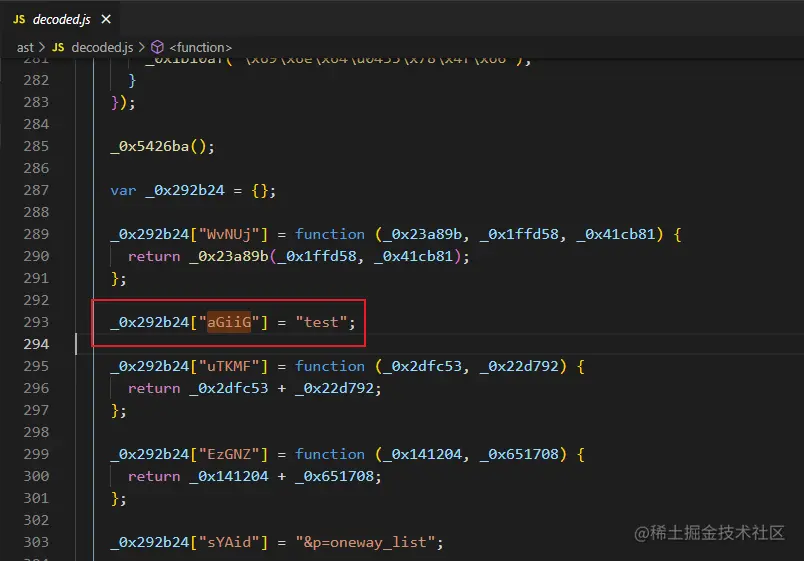Screen dimensions: 804x561
Task: Click the "&p=oneway_list" string
Action: point(365,543)
